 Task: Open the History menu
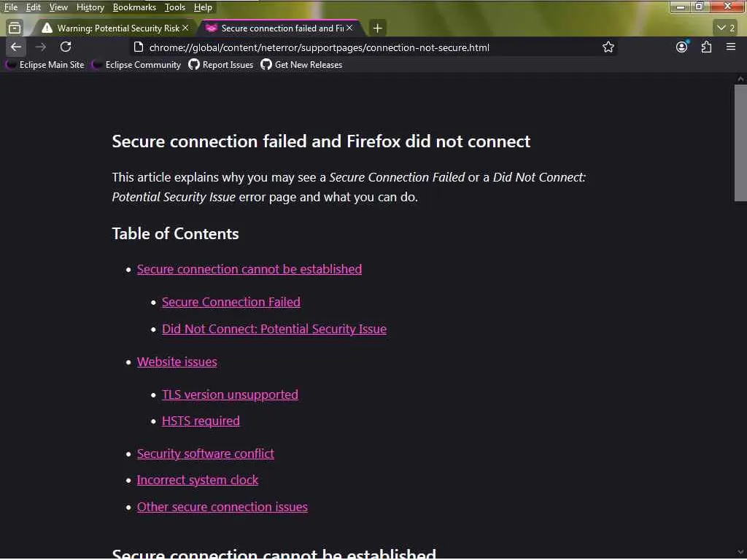pyautogui.click(x=90, y=7)
